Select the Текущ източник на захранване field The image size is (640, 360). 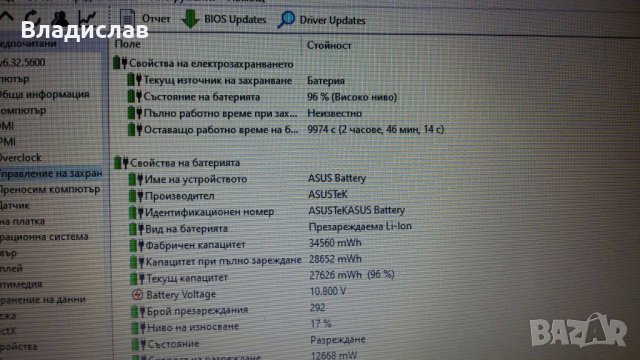(218, 80)
